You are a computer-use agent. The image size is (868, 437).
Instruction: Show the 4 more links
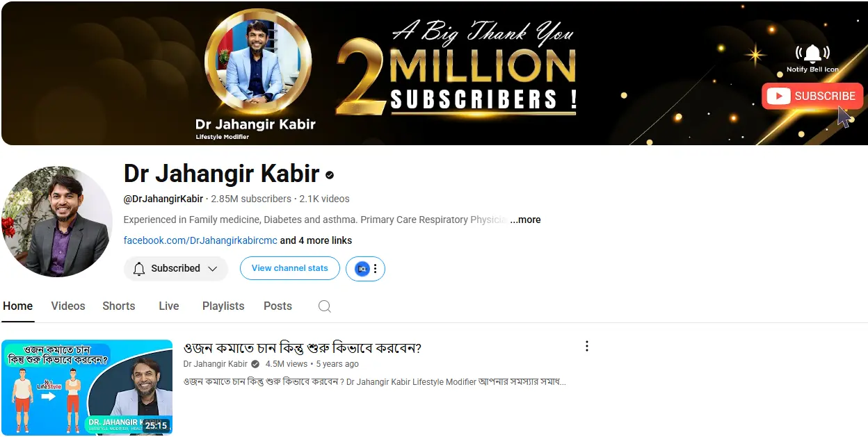pos(316,240)
